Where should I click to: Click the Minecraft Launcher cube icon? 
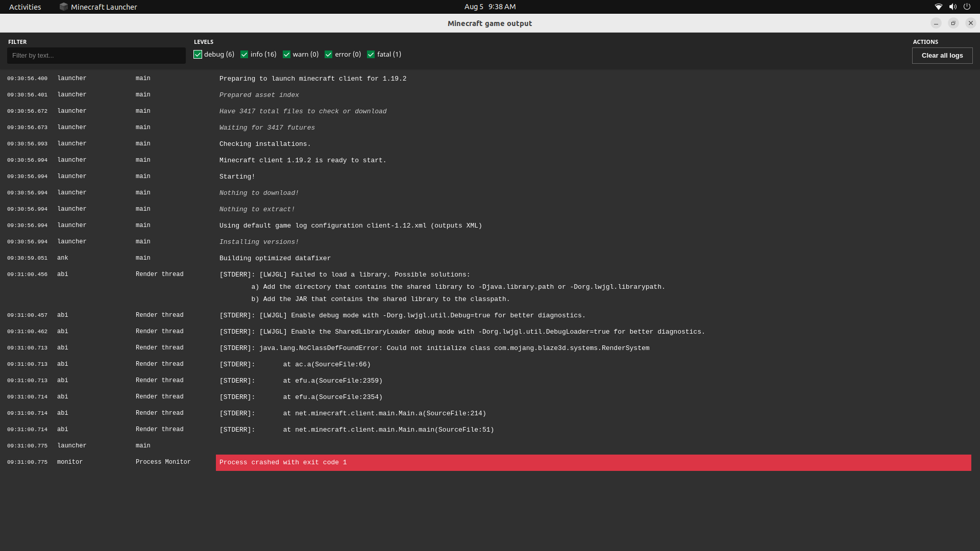coord(64,7)
